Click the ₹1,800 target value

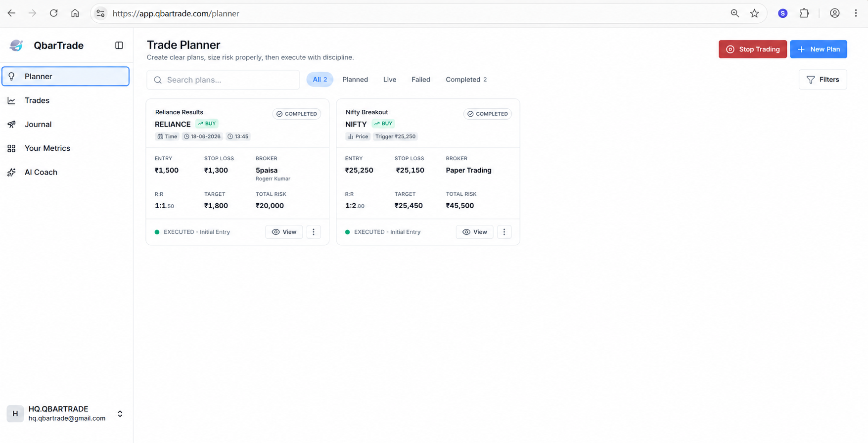(216, 206)
